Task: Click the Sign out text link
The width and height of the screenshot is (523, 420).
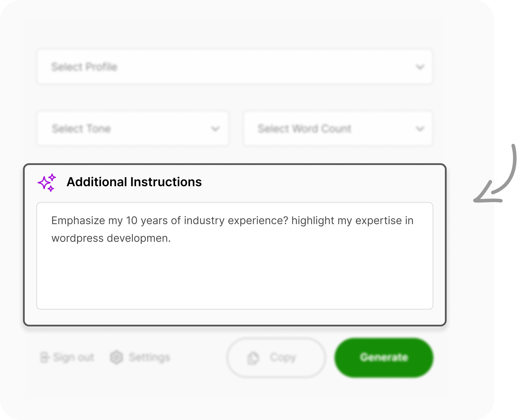Action: (74, 357)
